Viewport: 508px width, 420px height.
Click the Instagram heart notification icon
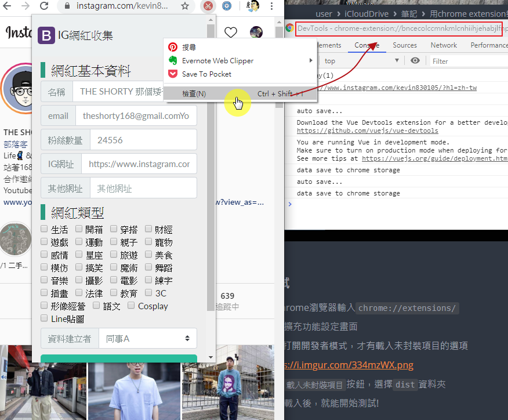(x=230, y=34)
